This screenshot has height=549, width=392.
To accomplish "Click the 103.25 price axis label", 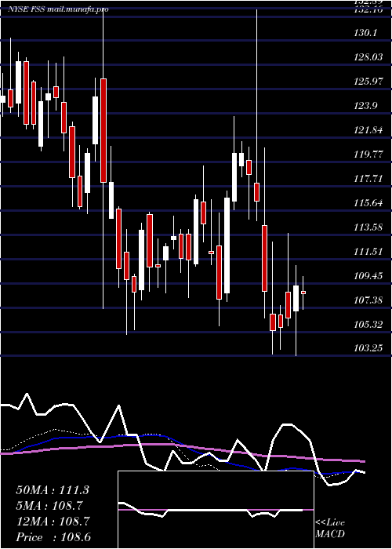I will 369,349.
